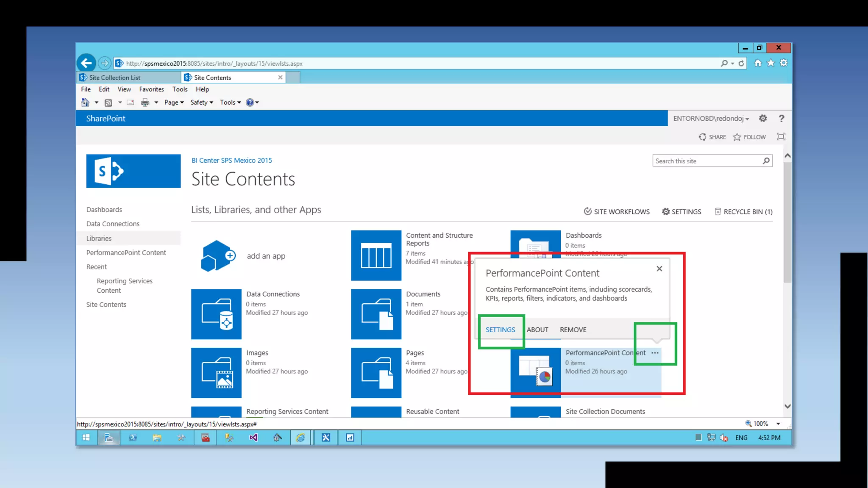Click Internet Explorer icon in the taskbar

(300, 438)
